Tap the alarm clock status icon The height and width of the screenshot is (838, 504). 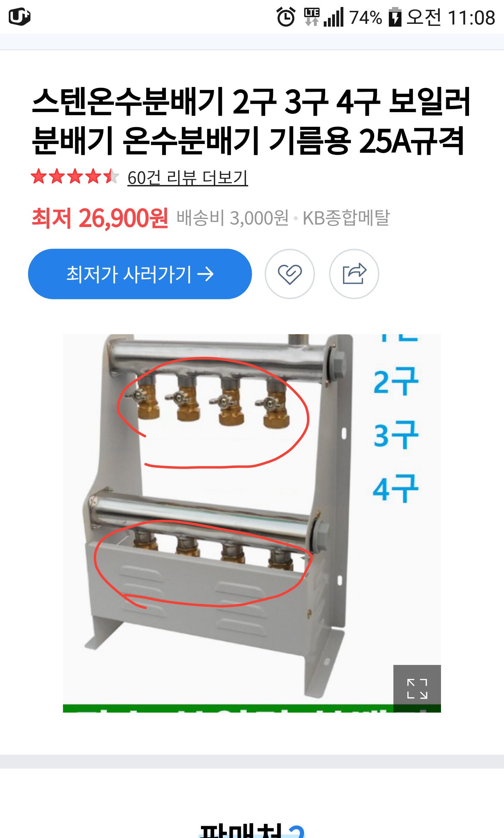click(286, 17)
